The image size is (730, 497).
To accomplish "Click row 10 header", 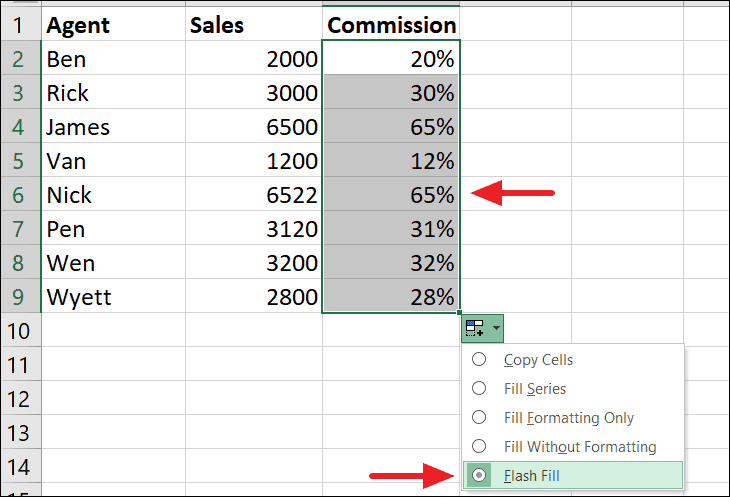I will pos(20,330).
